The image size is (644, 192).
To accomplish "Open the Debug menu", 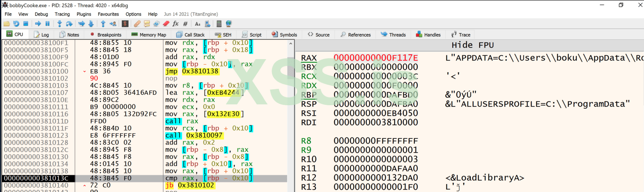I will pos(41,14).
